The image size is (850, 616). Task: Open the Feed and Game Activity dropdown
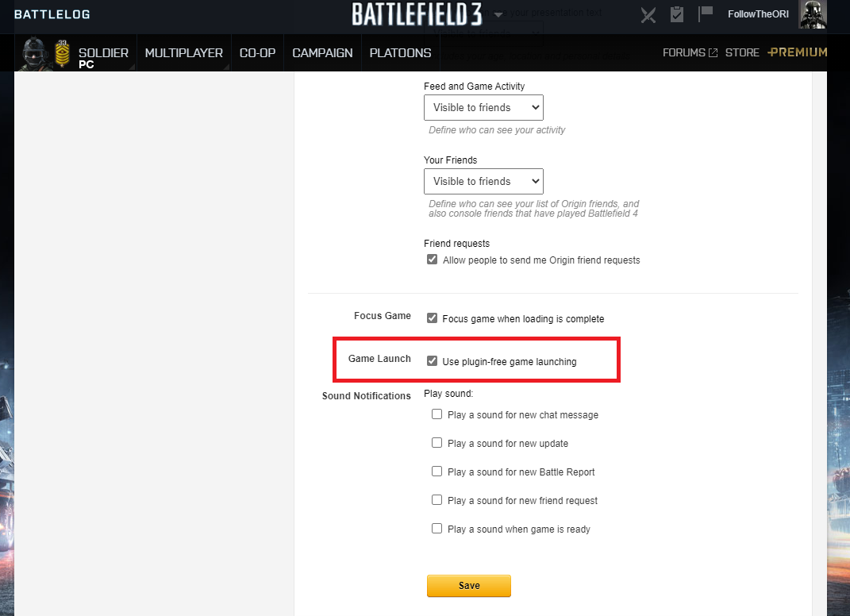point(483,108)
